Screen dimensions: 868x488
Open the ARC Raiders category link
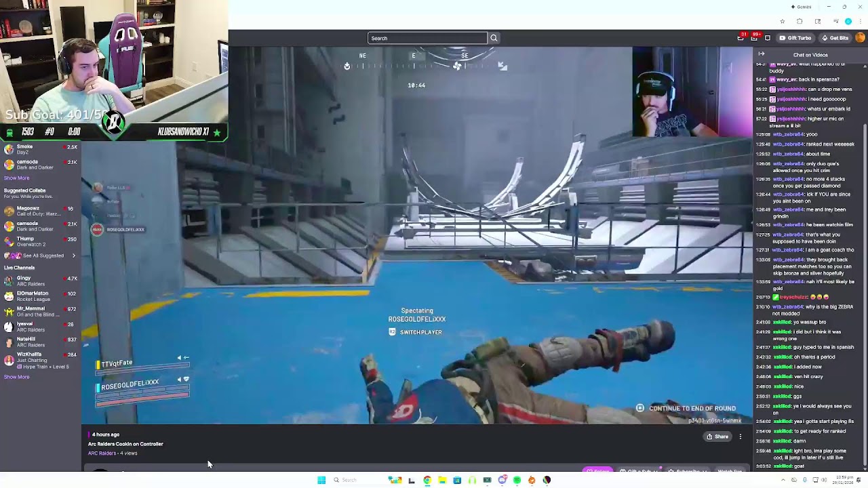click(x=102, y=453)
